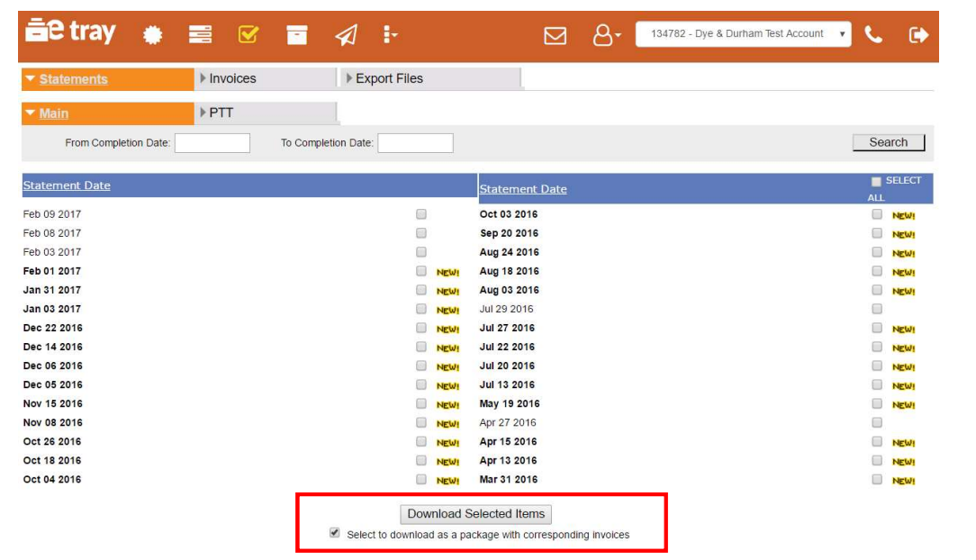
Task: Open the Dye & Durham Test Account dropdown
Action: (x=743, y=34)
